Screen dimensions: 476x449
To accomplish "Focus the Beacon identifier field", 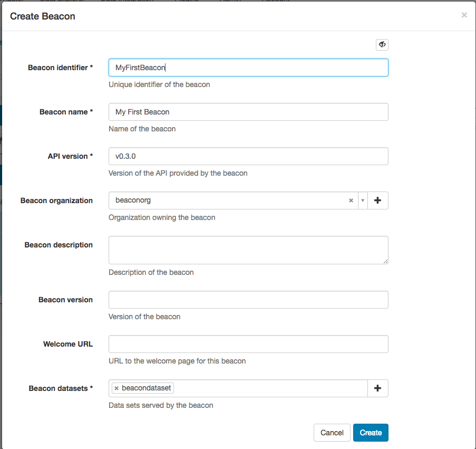I will 248,68.
